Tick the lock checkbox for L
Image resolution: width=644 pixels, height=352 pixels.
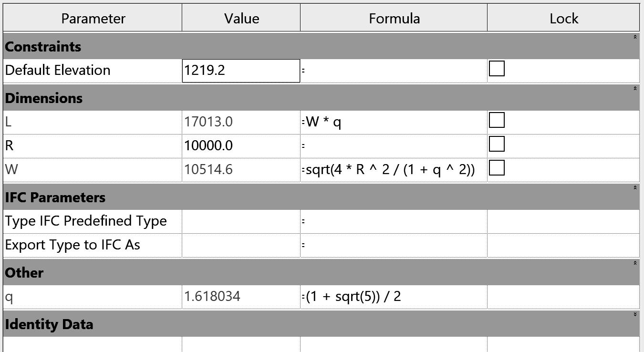(x=497, y=121)
